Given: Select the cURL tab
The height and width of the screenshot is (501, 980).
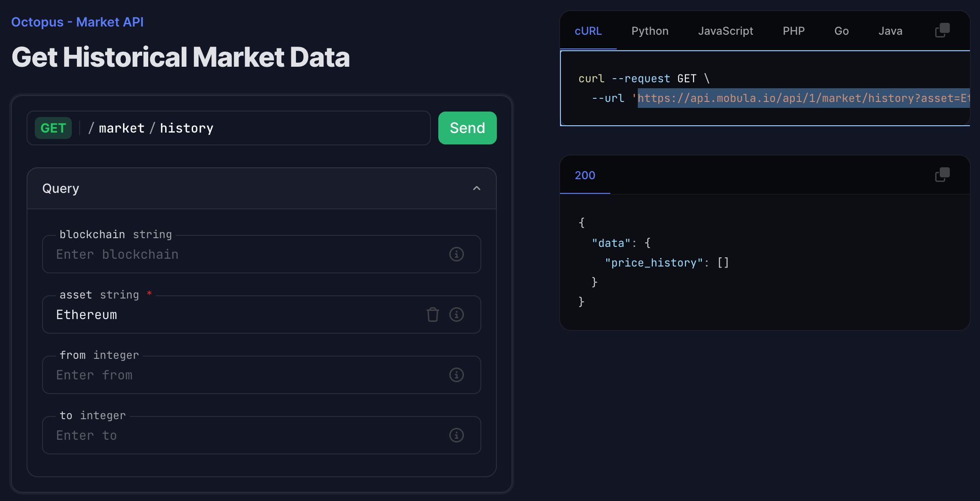Looking at the screenshot, I should [588, 31].
